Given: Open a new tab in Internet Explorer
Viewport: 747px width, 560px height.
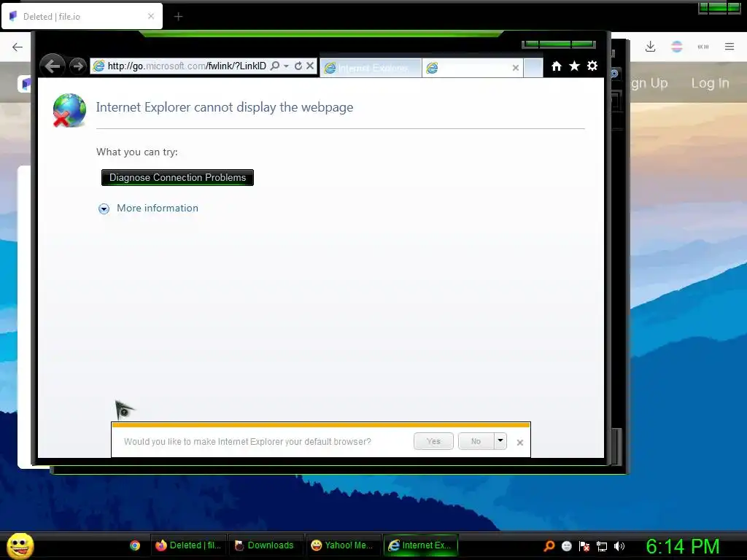Looking at the screenshot, I should (x=533, y=68).
